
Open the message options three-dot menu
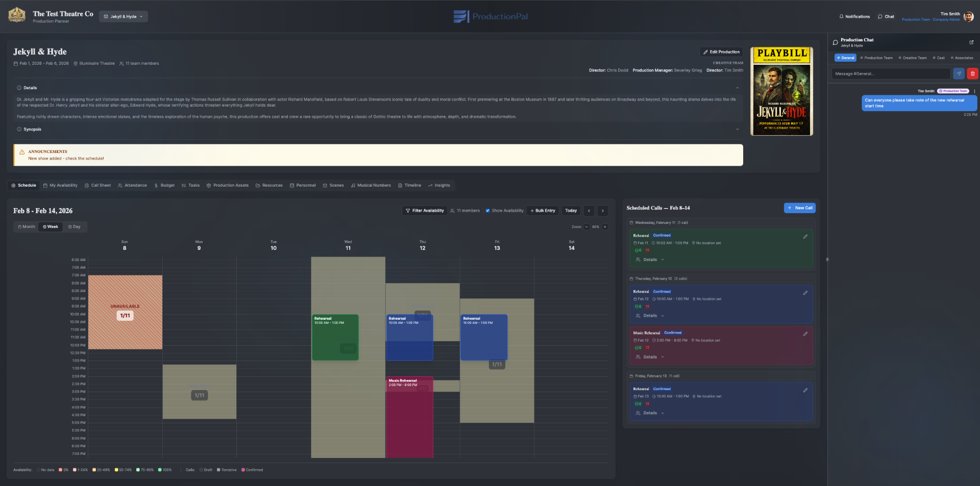click(x=974, y=91)
